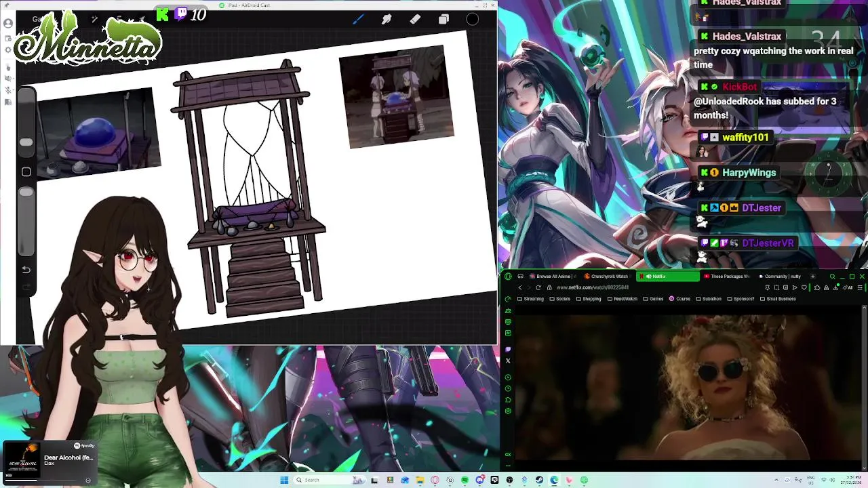The image size is (868, 488).
Task: Open the Course bookmark
Action: coord(679,299)
